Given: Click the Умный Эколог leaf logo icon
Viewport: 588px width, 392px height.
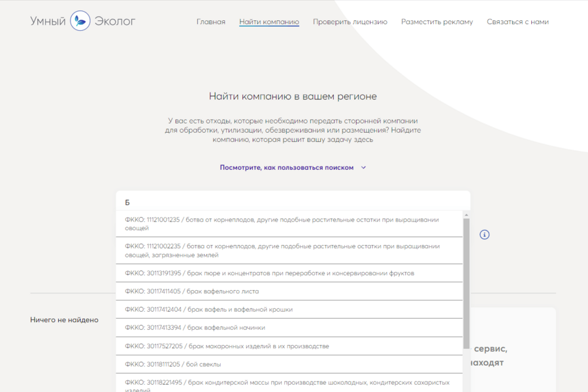Looking at the screenshot, I should pyautogui.click(x=80, y=21).
